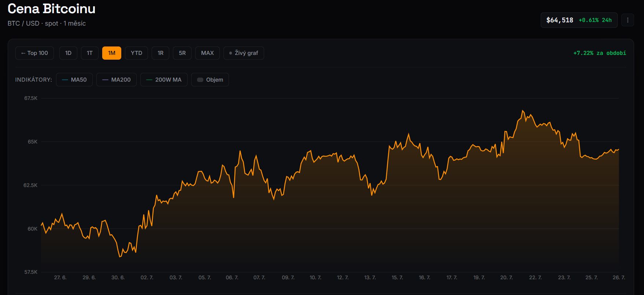Viewport: 644px width, 295px height.
Task: Show the MAX full history range
Action: pyautogui.click(x=207, y=53)
